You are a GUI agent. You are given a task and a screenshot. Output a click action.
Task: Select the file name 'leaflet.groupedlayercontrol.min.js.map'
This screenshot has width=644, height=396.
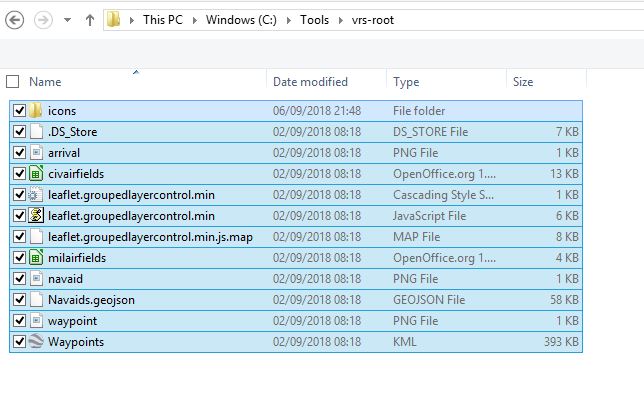point(150,237)
